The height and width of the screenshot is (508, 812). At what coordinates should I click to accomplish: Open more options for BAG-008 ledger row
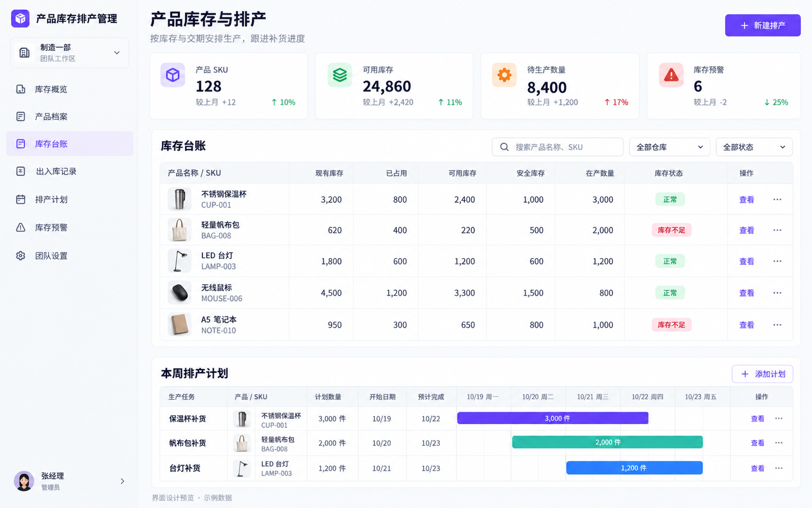click(x=777, y=230)
